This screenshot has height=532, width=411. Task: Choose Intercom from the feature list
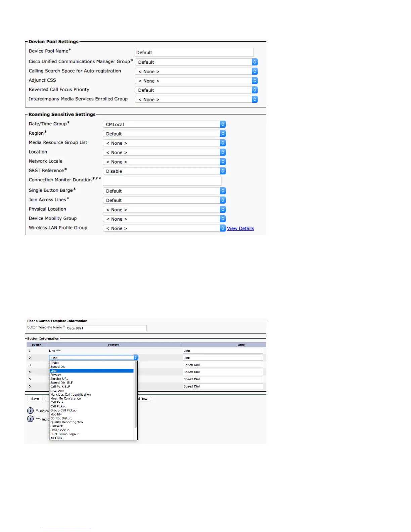92,391
